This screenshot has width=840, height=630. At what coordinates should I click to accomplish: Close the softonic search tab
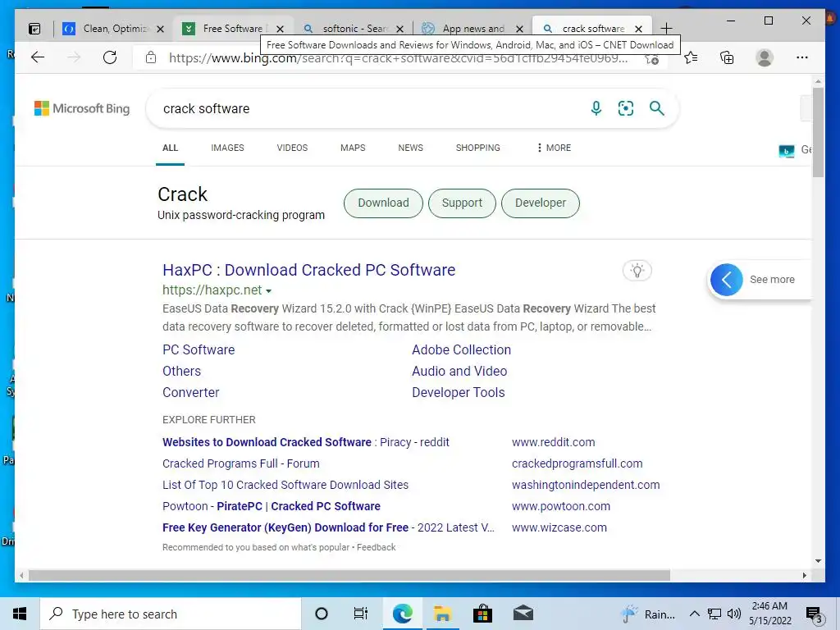point(399,29)
